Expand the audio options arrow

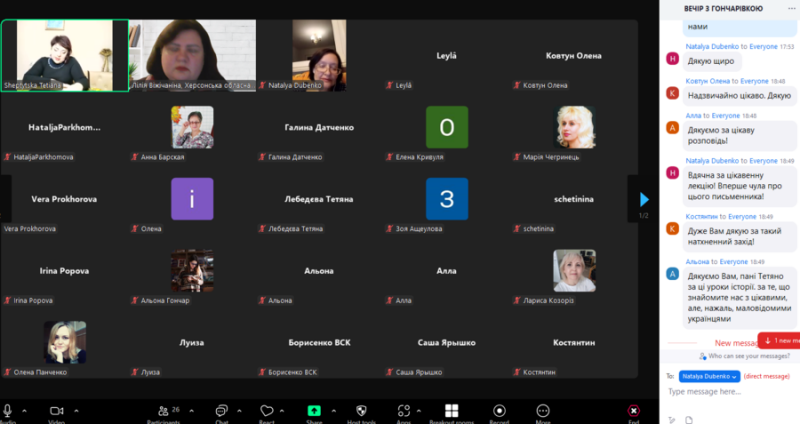(24, 410)
